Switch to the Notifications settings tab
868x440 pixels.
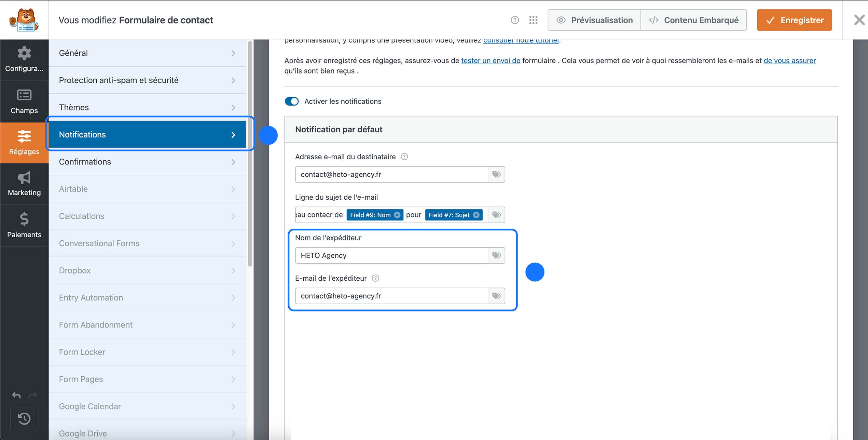point(147,134)
